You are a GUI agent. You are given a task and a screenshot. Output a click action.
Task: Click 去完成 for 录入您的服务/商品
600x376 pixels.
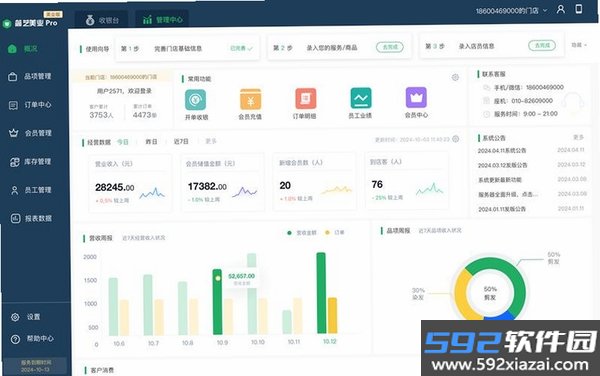(390, 47)
